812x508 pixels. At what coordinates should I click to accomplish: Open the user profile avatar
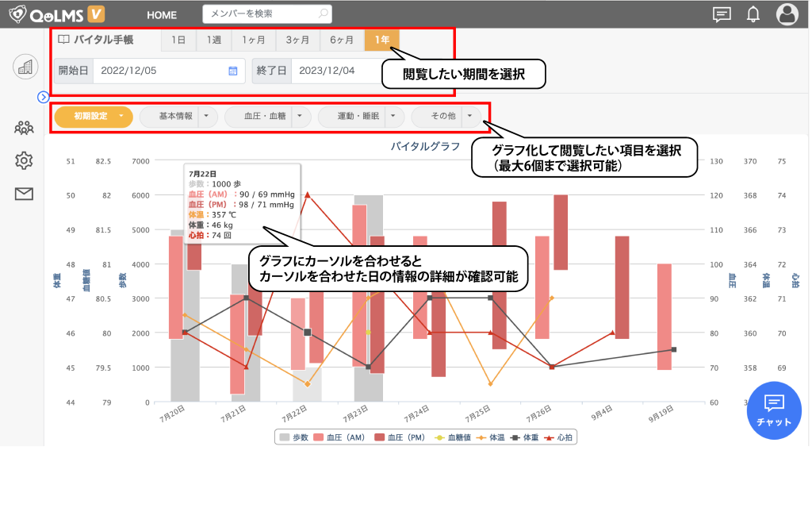click(x=787, y=14)
